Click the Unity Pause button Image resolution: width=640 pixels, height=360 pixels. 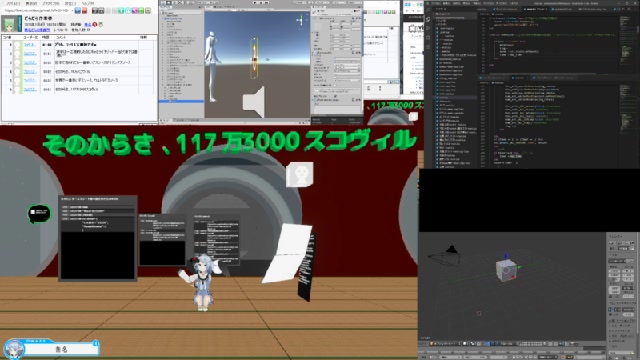tap(261, 2)
